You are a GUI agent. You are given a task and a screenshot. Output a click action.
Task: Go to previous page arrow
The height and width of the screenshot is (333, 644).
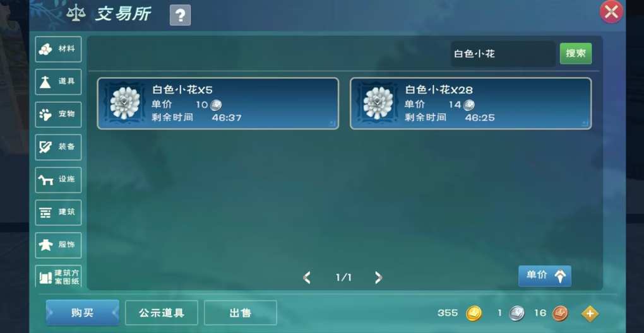click(306, 277)
